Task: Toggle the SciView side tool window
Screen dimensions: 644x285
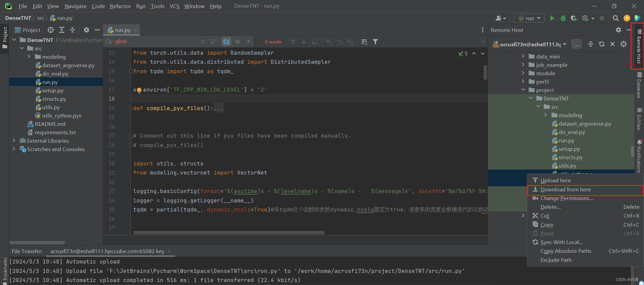Action: coord(639,119)
